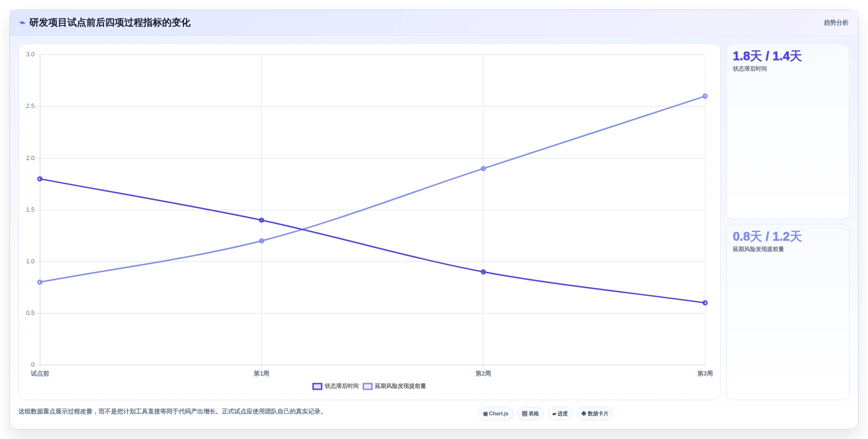
Task: Click the 0.5 y-axis tick label
Action: pyautogui.click(x=30, y=313)
